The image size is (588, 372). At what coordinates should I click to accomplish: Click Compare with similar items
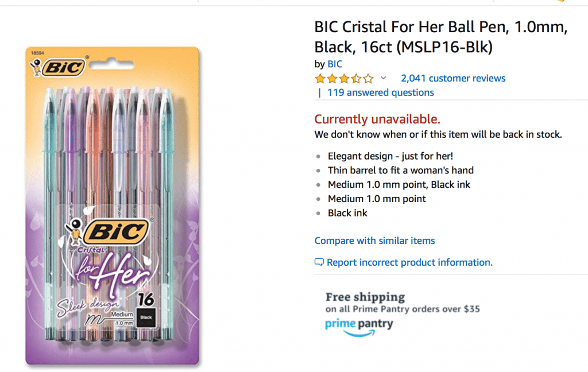[x=374, y=241]
